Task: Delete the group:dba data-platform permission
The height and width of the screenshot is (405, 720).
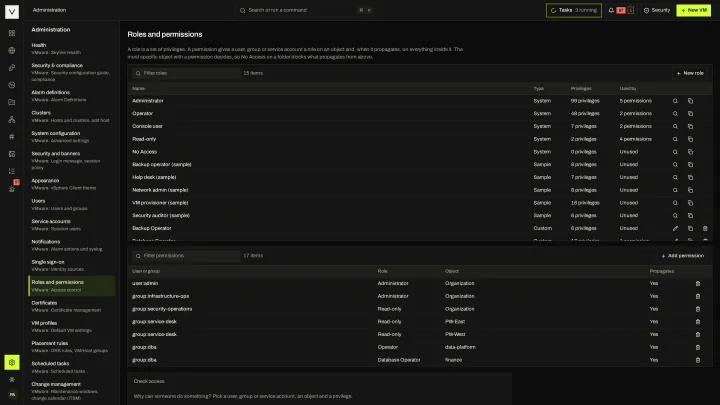Action: tap(698, 347)
